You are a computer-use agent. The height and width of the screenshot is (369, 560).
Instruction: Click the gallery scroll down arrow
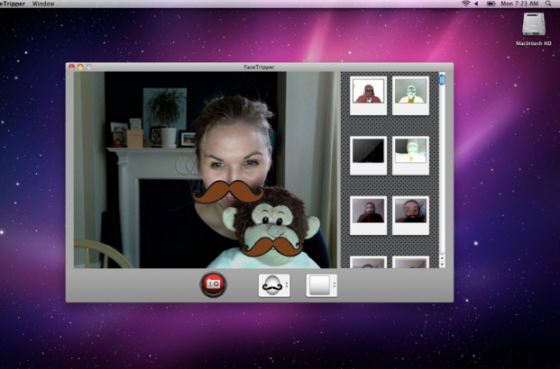click(x=442, y=265)
